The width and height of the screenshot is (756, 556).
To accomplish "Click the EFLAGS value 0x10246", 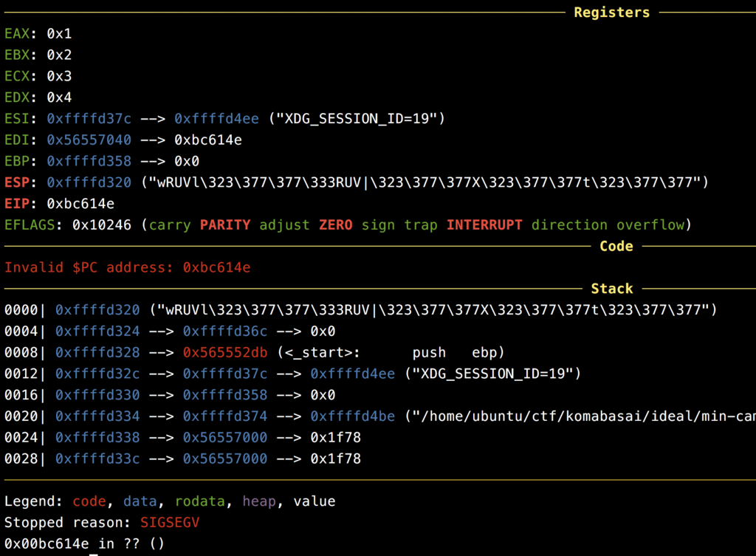I will [x=102, y=224].
